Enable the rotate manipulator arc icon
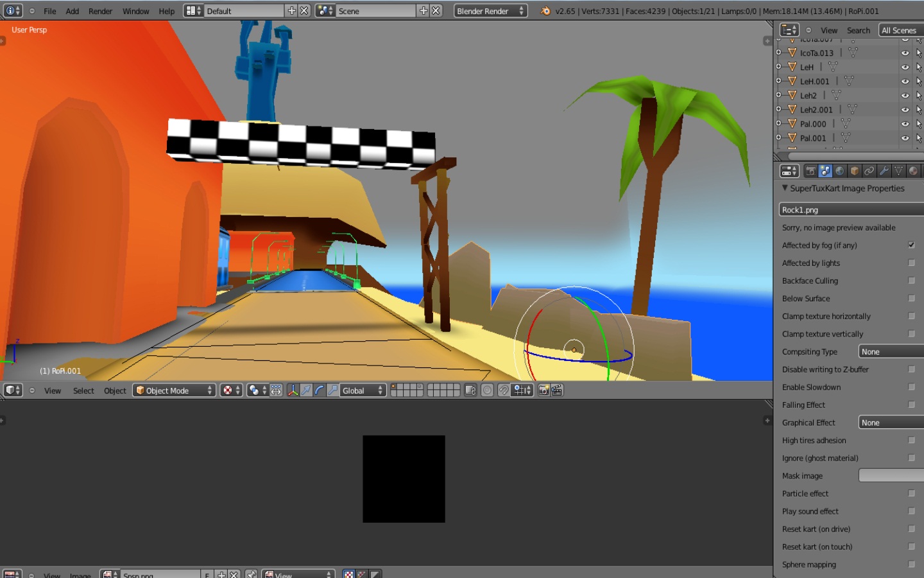 [320, 390]
